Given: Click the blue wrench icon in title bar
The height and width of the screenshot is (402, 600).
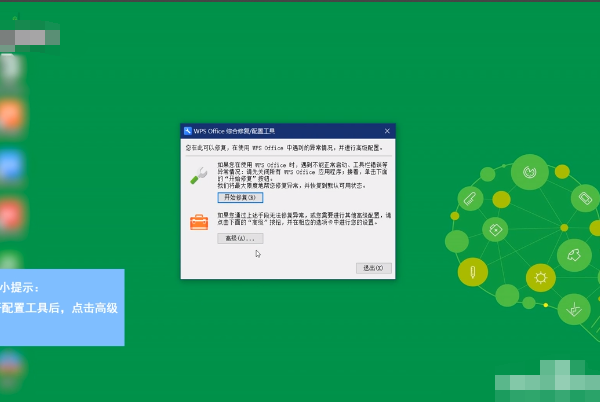Looking at the screenshot, I should click(x=188, y=131).
